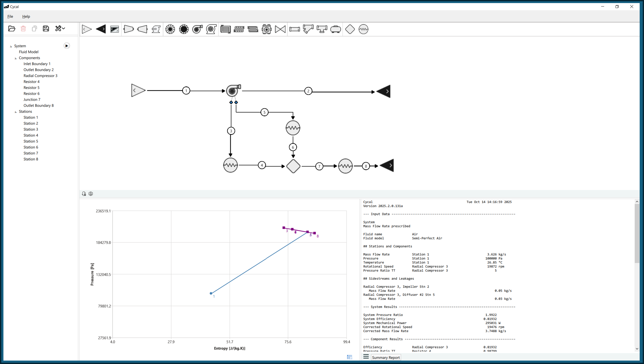The image size is (644, 364).
Task: Collapse the System root node
Action: coord(11,46)
